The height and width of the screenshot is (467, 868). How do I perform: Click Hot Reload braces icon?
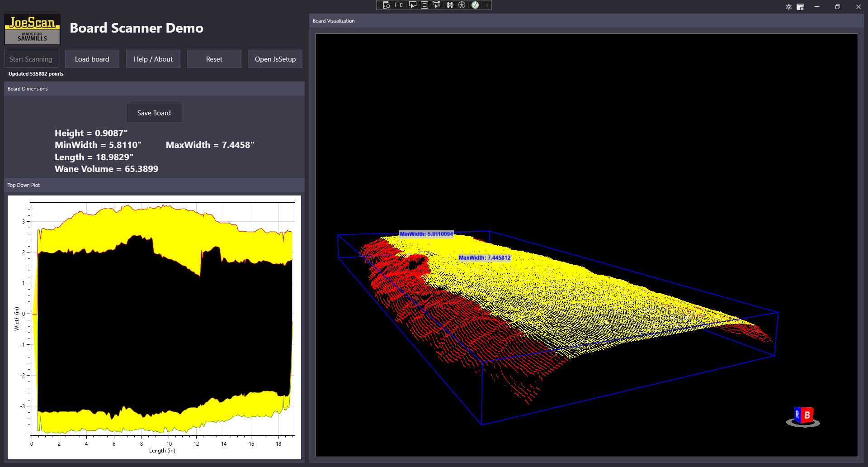tap(450, 5)
